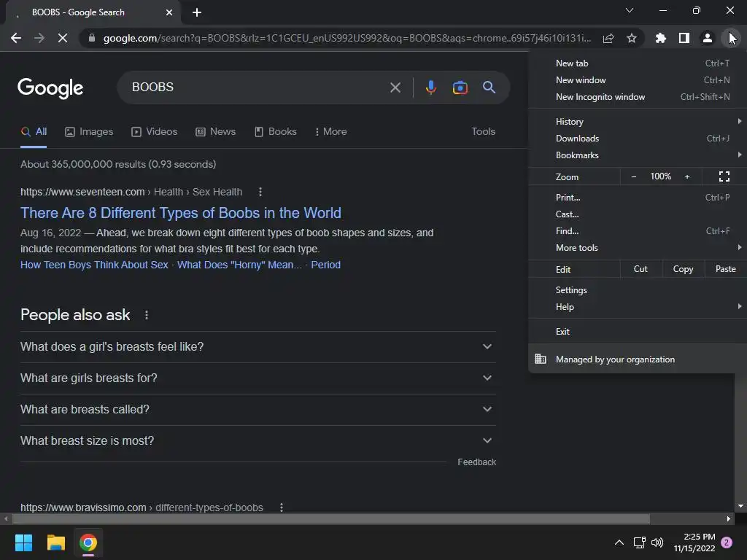Submit search with magnifying glass icon

coord(489,87)
